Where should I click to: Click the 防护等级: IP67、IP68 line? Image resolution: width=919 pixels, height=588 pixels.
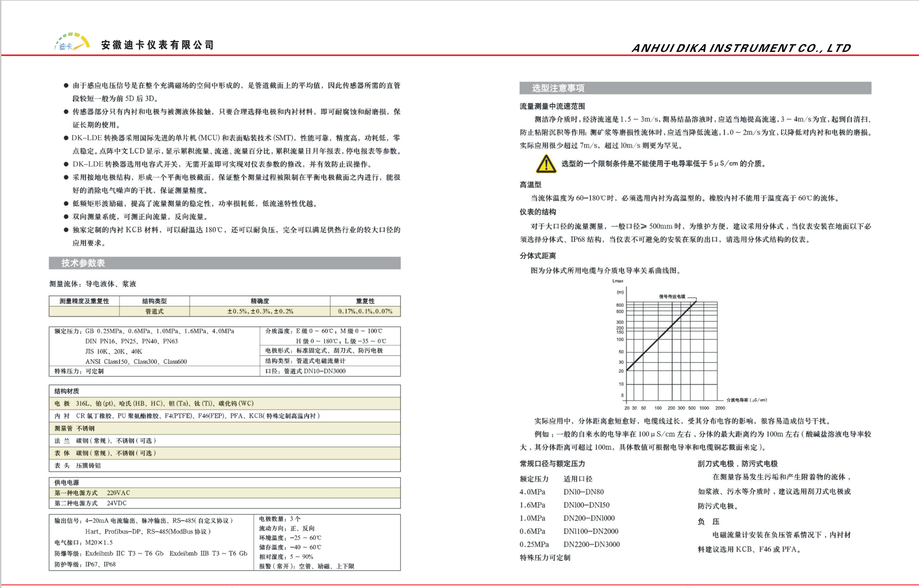tap(85, 564)
